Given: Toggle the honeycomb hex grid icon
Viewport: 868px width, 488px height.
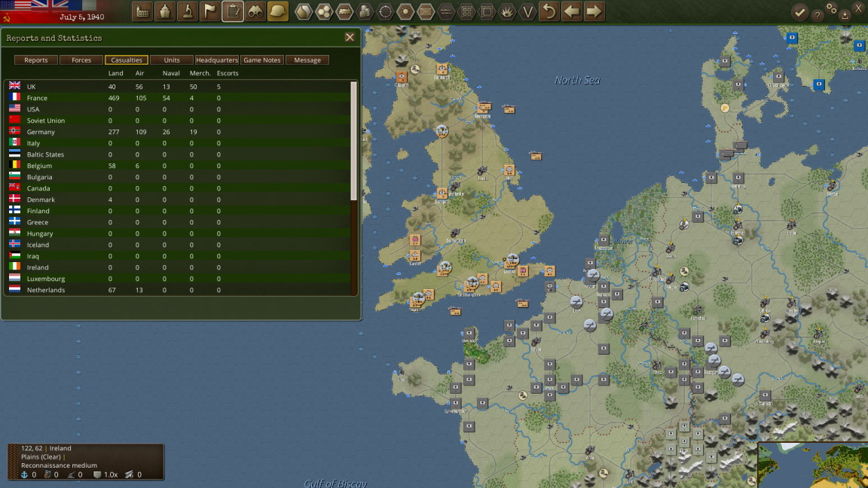Looking at the screenshot, I should (x=324, y=11).
